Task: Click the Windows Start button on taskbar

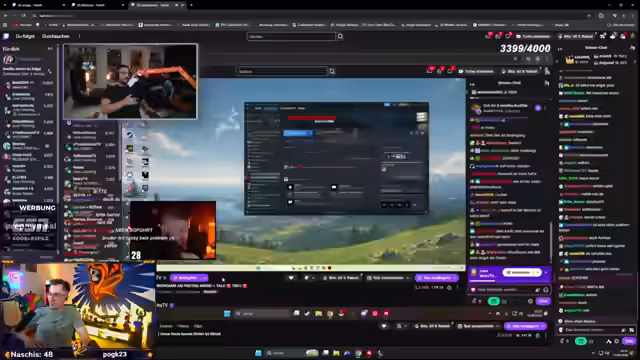Action: [258, 353]
